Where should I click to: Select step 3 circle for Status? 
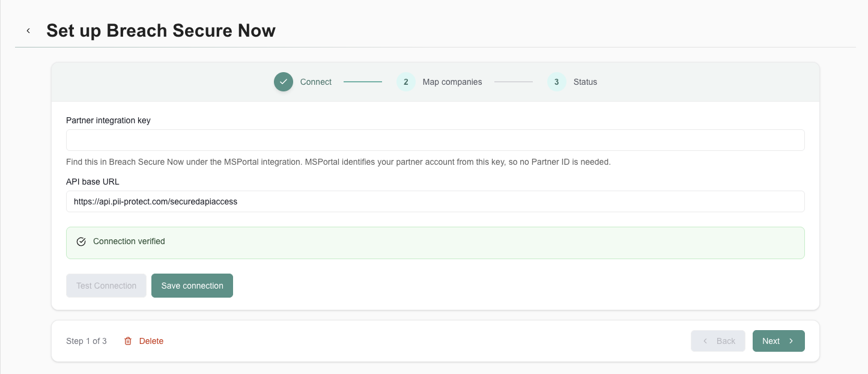pyautogui.click(x=557, y=82)
